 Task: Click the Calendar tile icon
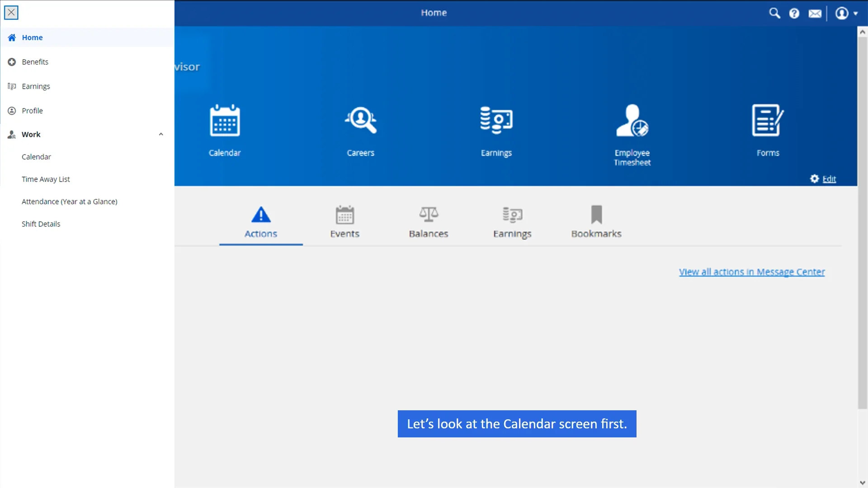point(225,120)
